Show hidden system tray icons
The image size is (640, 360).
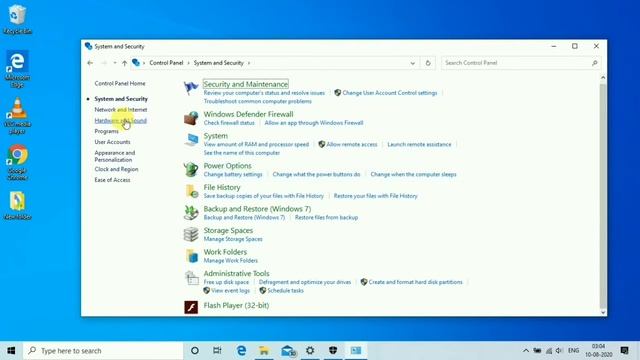pos(526,351)
